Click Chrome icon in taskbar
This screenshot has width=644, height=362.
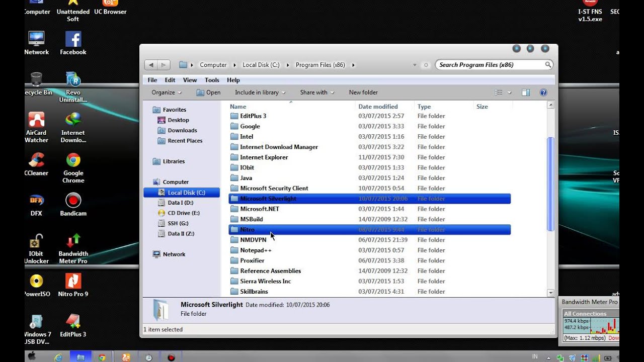102,357
